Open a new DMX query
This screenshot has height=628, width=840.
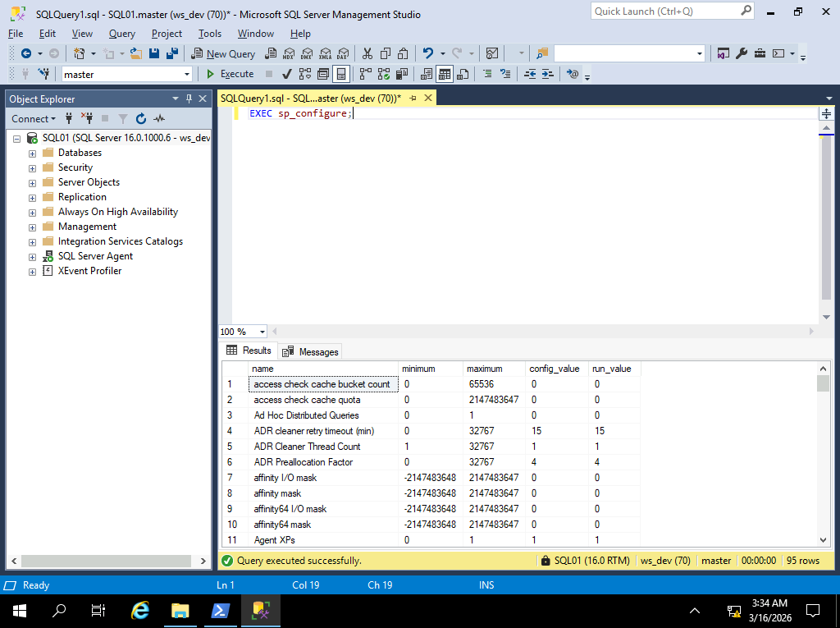click(307, 53)
